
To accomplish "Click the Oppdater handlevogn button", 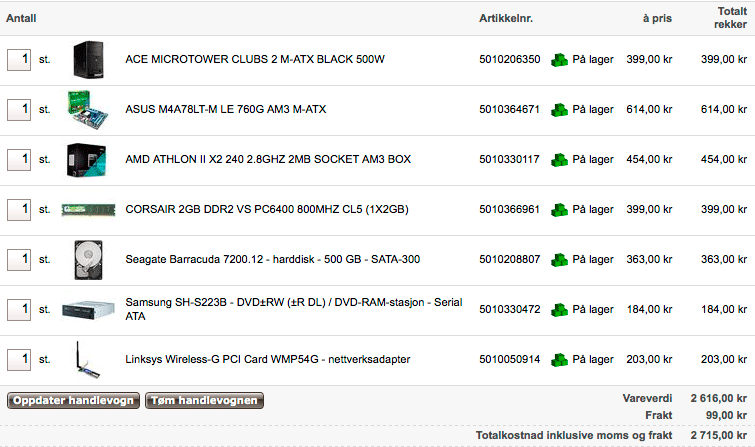I will pos(73,400).
